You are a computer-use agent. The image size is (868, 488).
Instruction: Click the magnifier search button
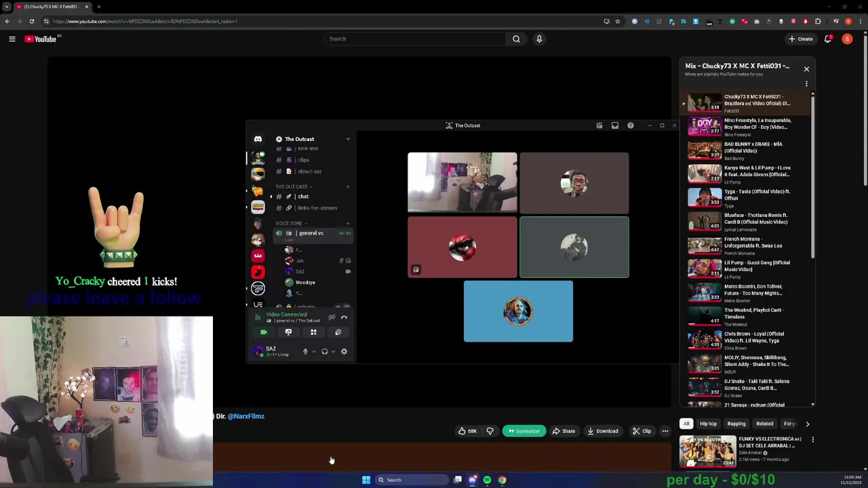point(516,39)
